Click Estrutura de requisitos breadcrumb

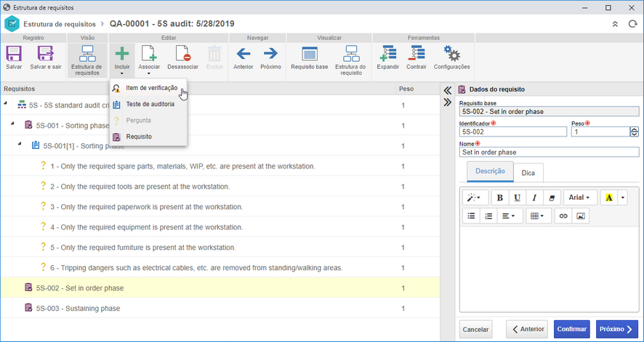(x=60, y=24)
